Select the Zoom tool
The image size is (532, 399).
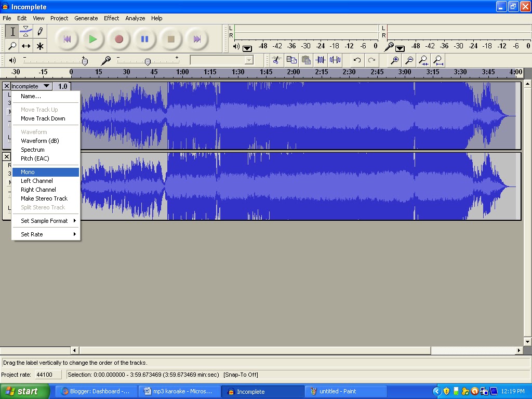point(12,46)
